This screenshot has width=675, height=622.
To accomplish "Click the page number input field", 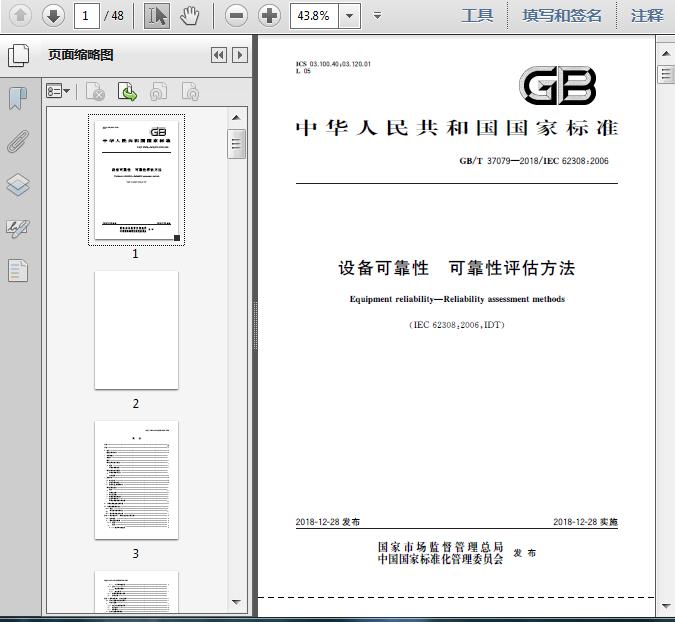I will [87, 15].
